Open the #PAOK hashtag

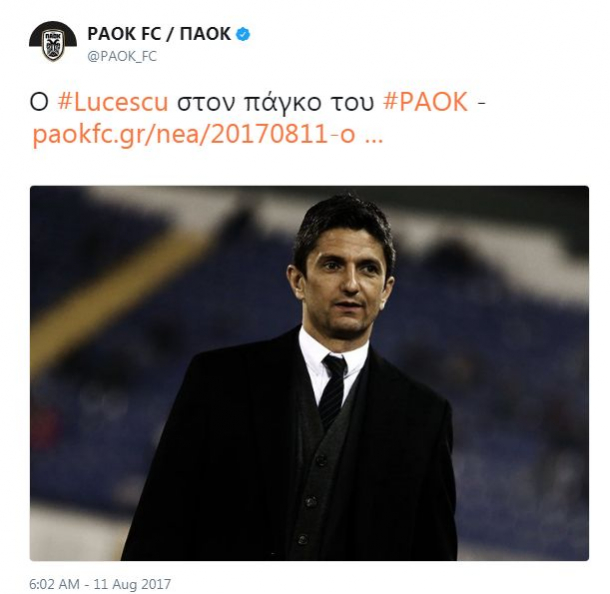(x=426, y=102)
